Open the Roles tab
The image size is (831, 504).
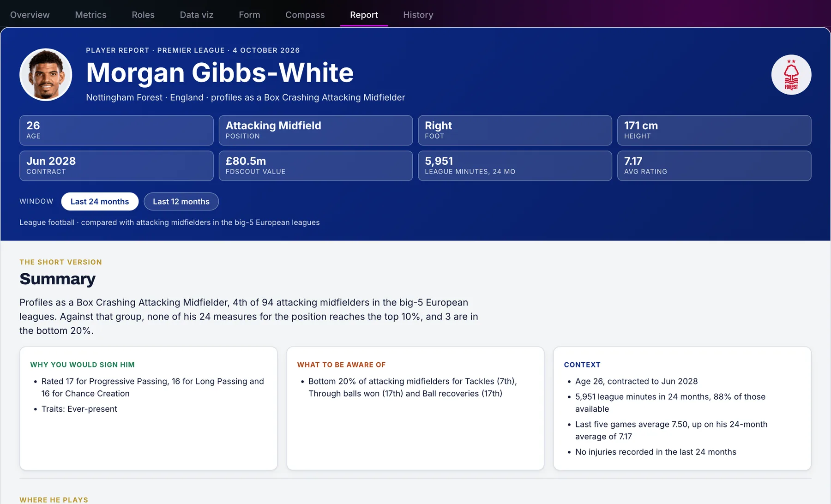pos(143,15)
